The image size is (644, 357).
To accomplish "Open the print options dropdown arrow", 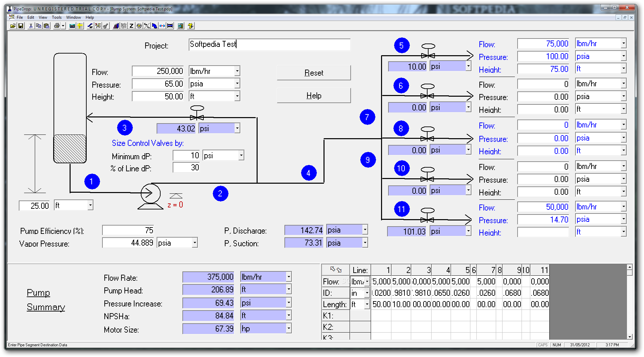I will [x=63, y=26].
